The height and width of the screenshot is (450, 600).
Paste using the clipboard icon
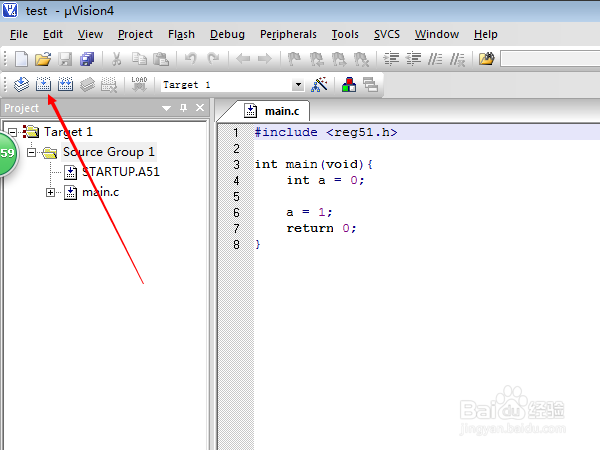click(161, 59)
